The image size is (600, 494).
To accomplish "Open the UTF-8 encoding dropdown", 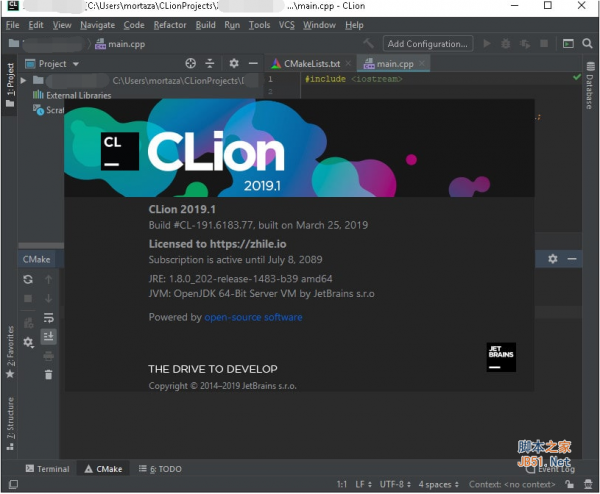I will click(395, 484).
